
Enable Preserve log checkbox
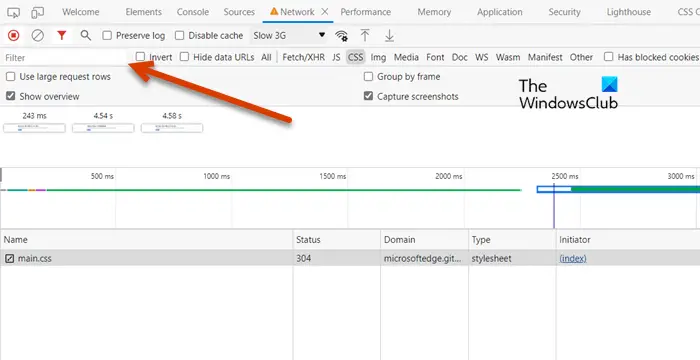[107, 35]
